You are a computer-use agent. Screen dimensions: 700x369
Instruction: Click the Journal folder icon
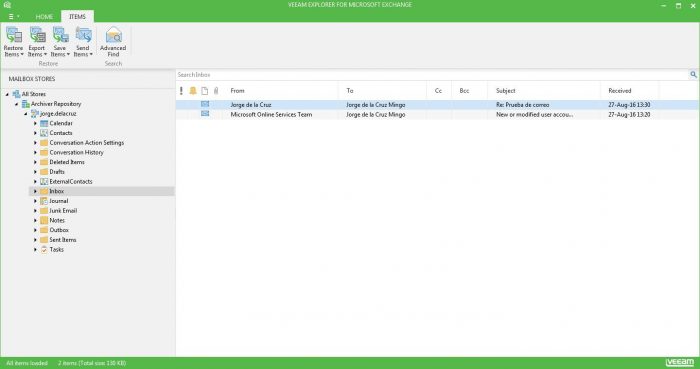(x=44, y=201)
